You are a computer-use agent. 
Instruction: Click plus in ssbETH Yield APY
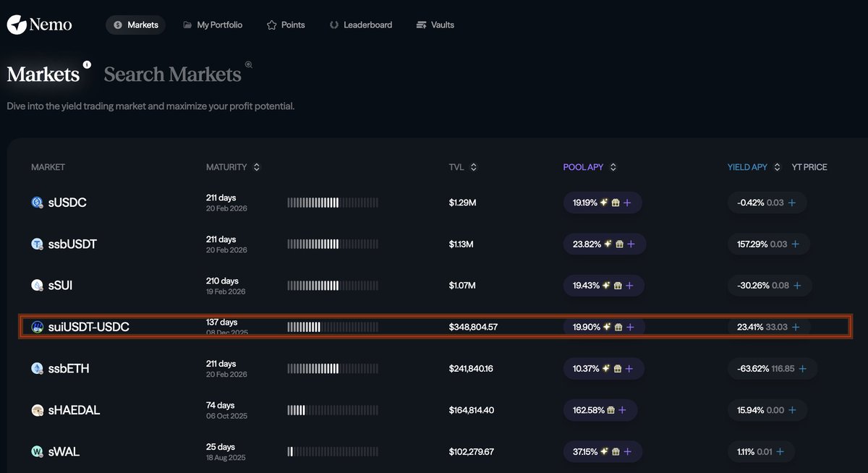[x=803, y=369]
